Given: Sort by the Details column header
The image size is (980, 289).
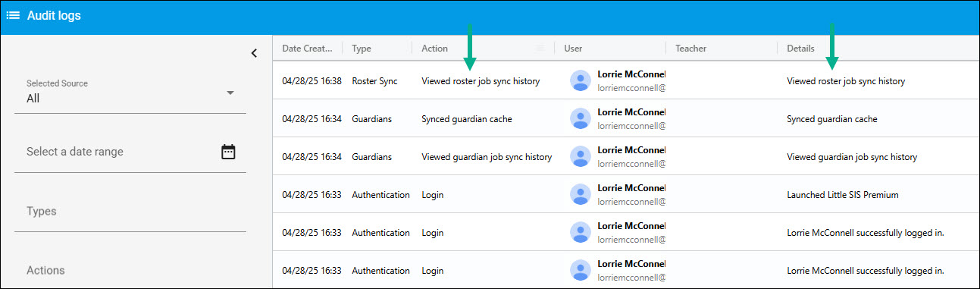Looking at the screenshot, I should 800,49.
